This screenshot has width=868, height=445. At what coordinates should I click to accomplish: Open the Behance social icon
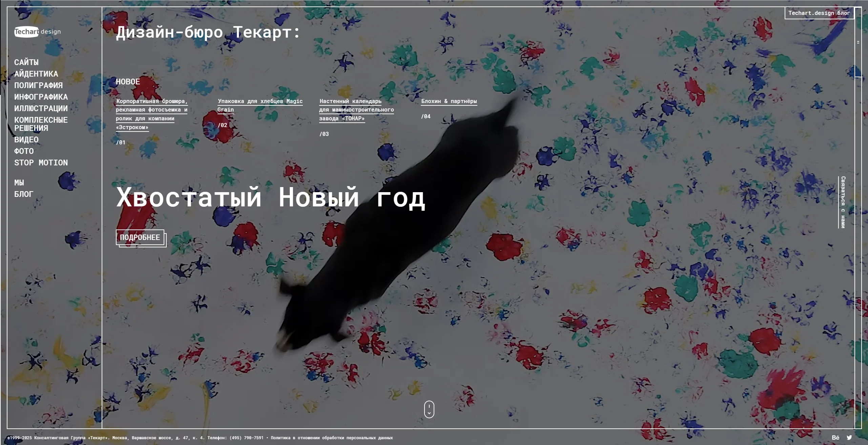(835, 438)
